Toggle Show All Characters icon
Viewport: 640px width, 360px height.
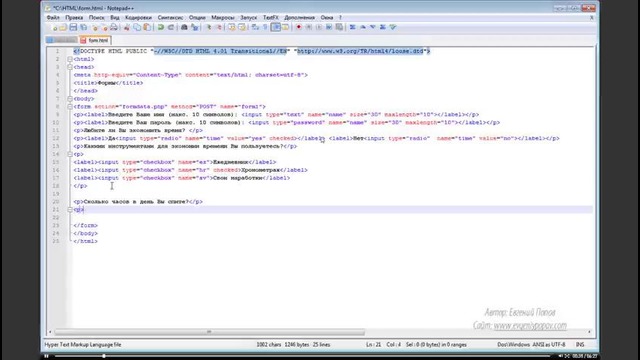pos(265,27)
